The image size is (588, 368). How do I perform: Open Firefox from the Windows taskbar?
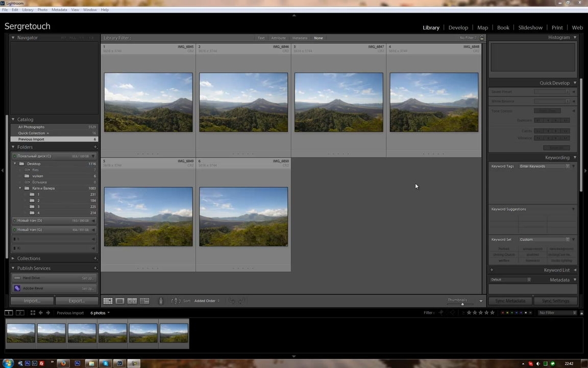pyautogui.click(x=63, y=363)
